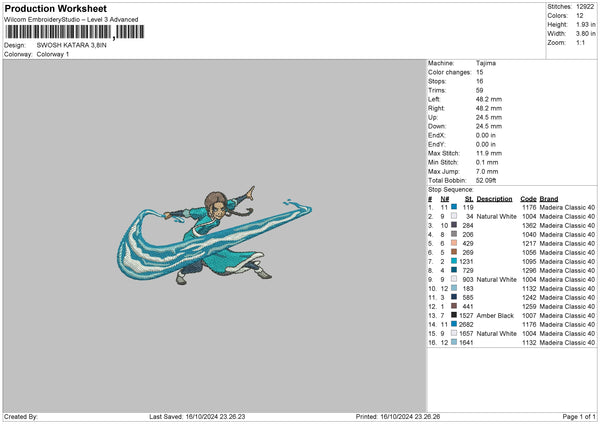Select the Width value '3.80 in'
Viewport: 600px width, 424px height.
(x=585, y=34)
